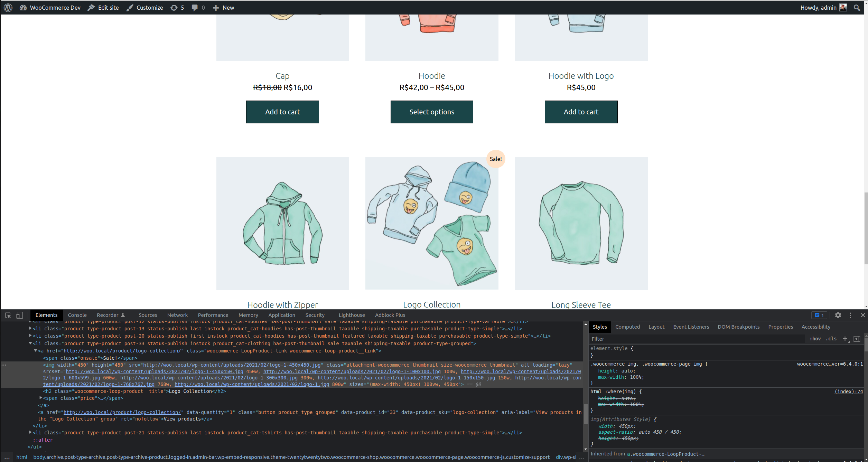Click Select options for the Hoodie
This screenshot has height=462, width=868.
coord(432,112)
